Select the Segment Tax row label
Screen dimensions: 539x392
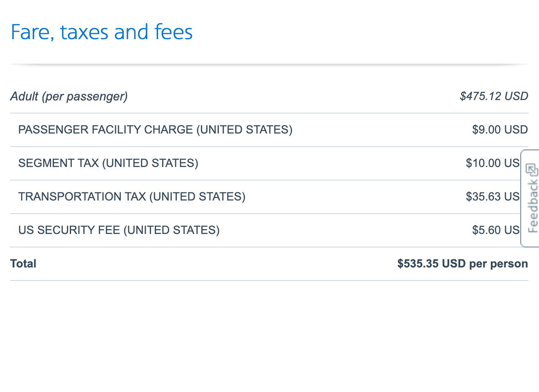point(108,163)
